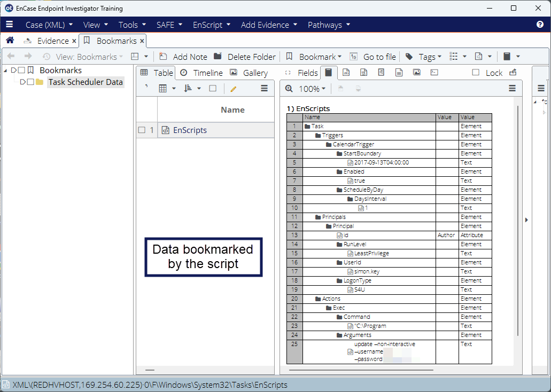Select the third viewer tab icon after Report
The width and height of the screenshot is (551, 392).
(364, 72)
